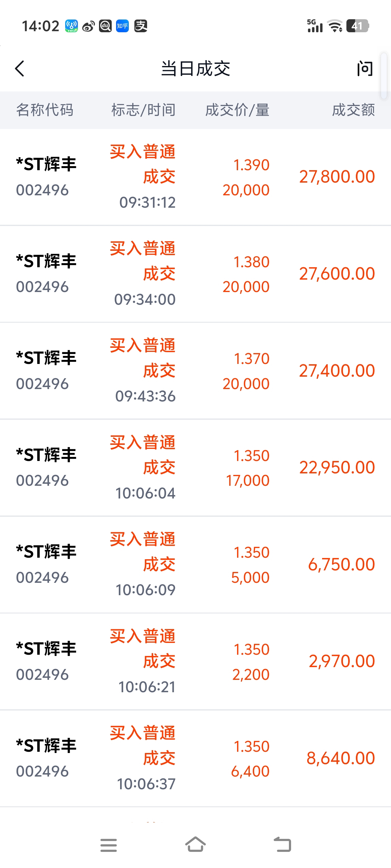This screenshot has height=868, width=391.
Task: Select the trade with amount 27,600.00
Action: pyautogui.click(x=195, y=274)
